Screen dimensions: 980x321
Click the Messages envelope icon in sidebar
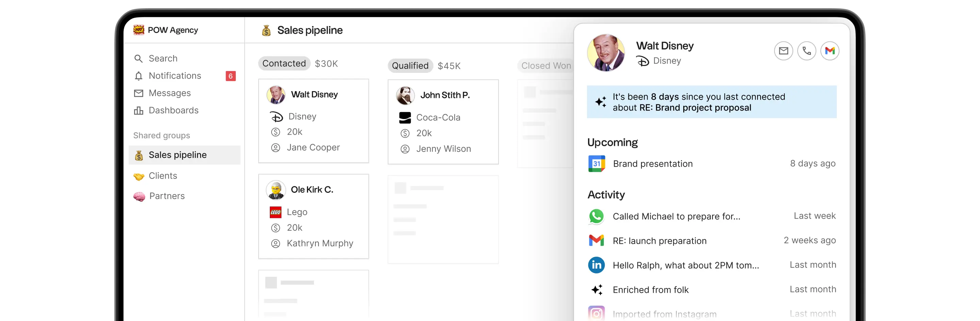138,93
